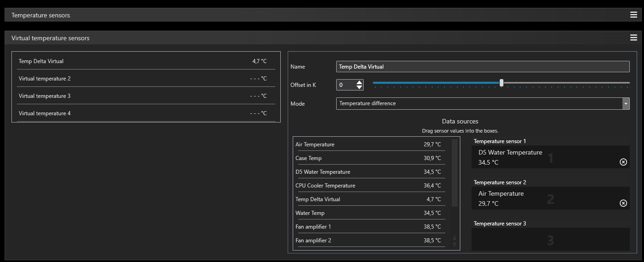Screen dimensions: 644x262
Task: Decrease the Offset in K value
Action: tap(360, 87)
